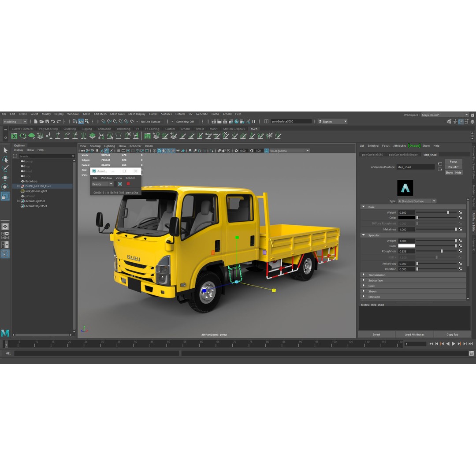Toggle Metalness map checker button
The height and width of the screenshot is (476, 476).
coord(460,229)
